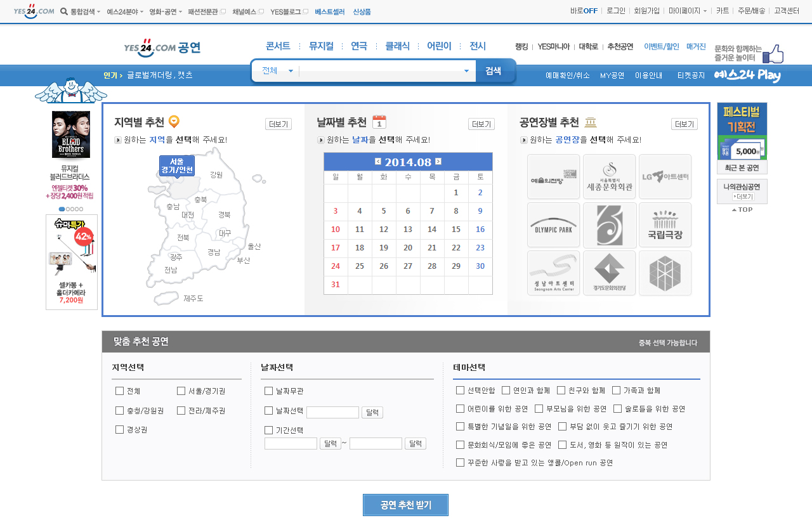Open the 연극 category tab
The image size is (812, 518).
point(359,46)
